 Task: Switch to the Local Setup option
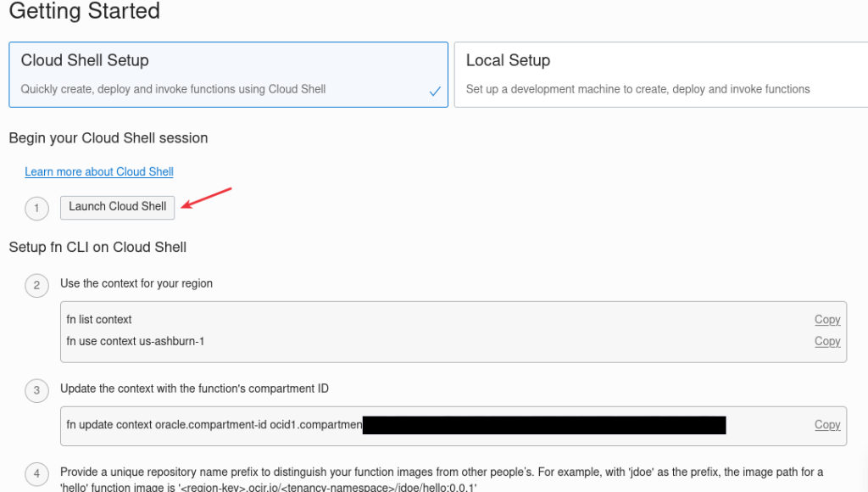(x=660, y=75)
